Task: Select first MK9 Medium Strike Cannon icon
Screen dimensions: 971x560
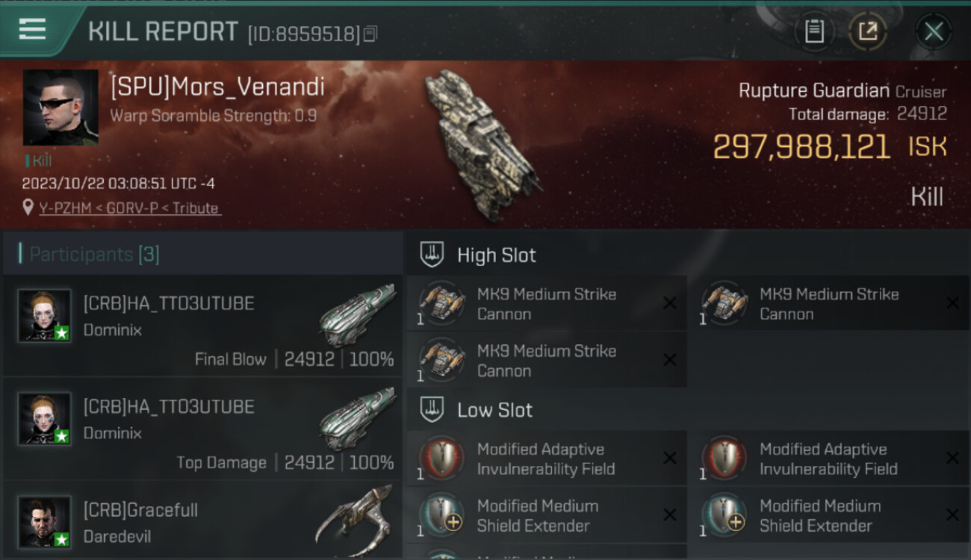Action: (x=443, y=302)
